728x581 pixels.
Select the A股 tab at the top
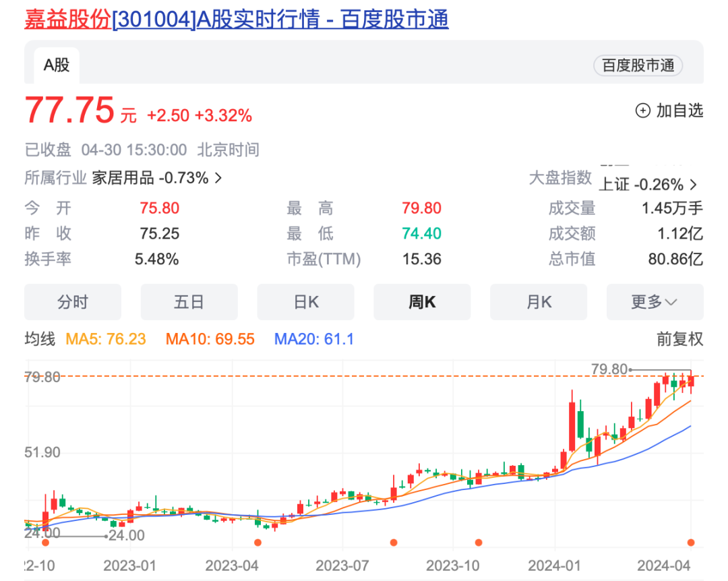pos(56,65)
